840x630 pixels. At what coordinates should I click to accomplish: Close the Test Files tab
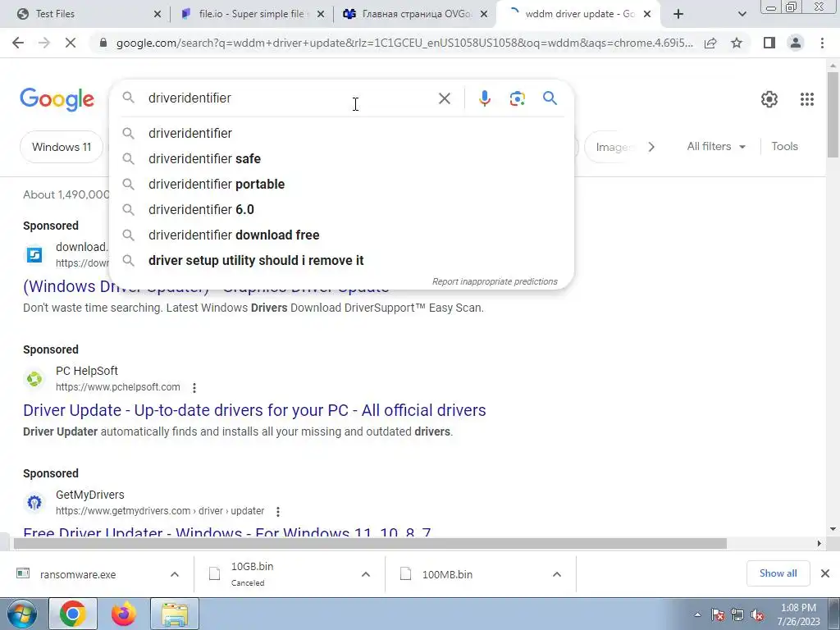(157, 15)
